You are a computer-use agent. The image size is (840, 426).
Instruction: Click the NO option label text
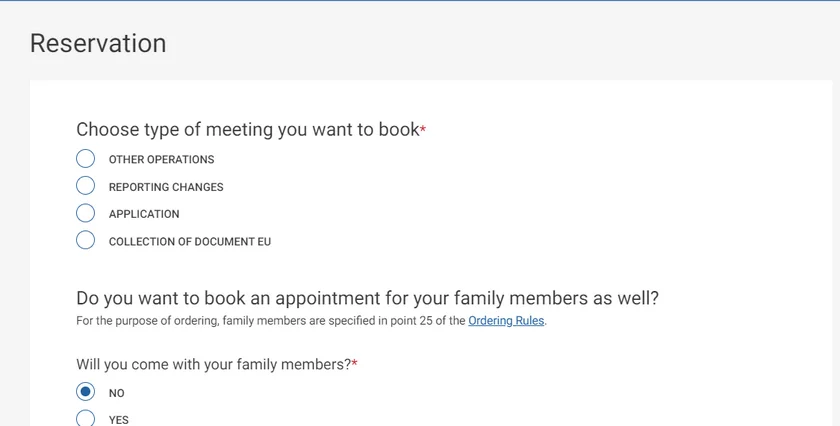[117, 394]
